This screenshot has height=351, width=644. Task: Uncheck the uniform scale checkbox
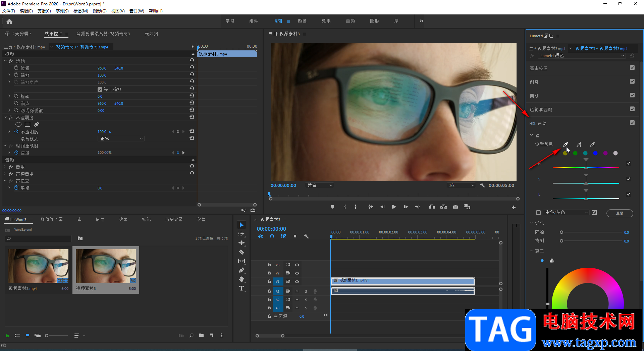click(x=100, y=90)
